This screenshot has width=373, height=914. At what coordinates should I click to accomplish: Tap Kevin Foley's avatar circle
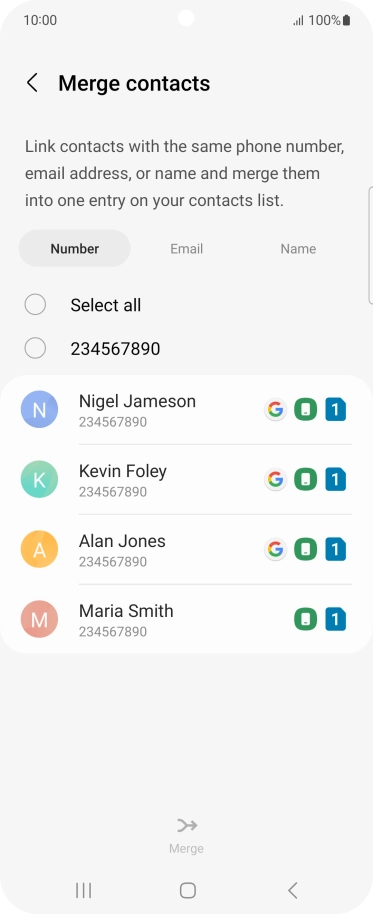point(39,479)
